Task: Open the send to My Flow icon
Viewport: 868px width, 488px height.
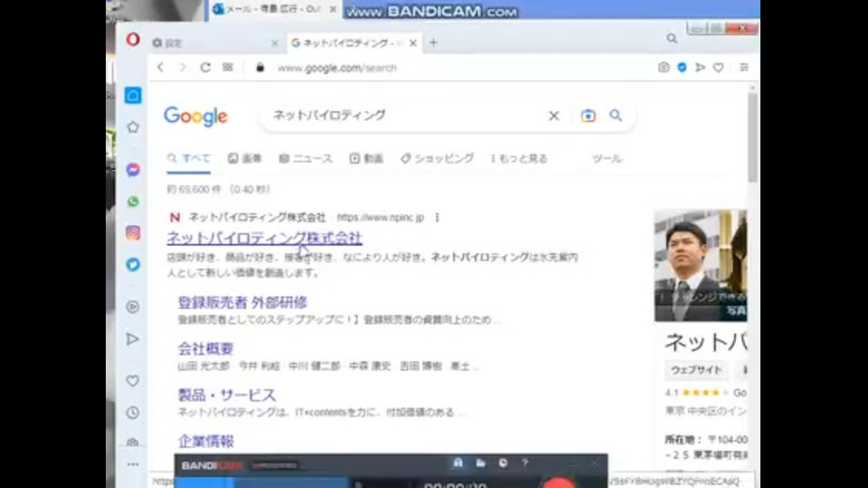Action: pyautogui.click(x=700, y=68)
